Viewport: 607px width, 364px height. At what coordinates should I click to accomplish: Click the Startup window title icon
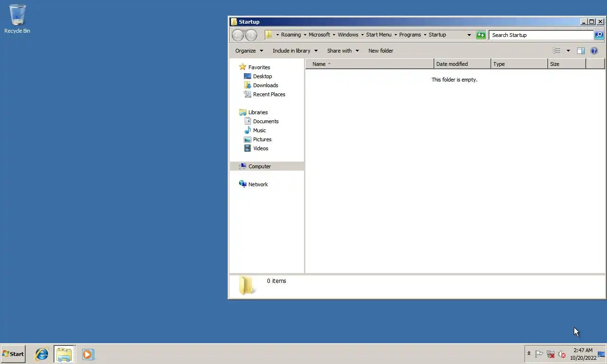click(x=234, y=22)
